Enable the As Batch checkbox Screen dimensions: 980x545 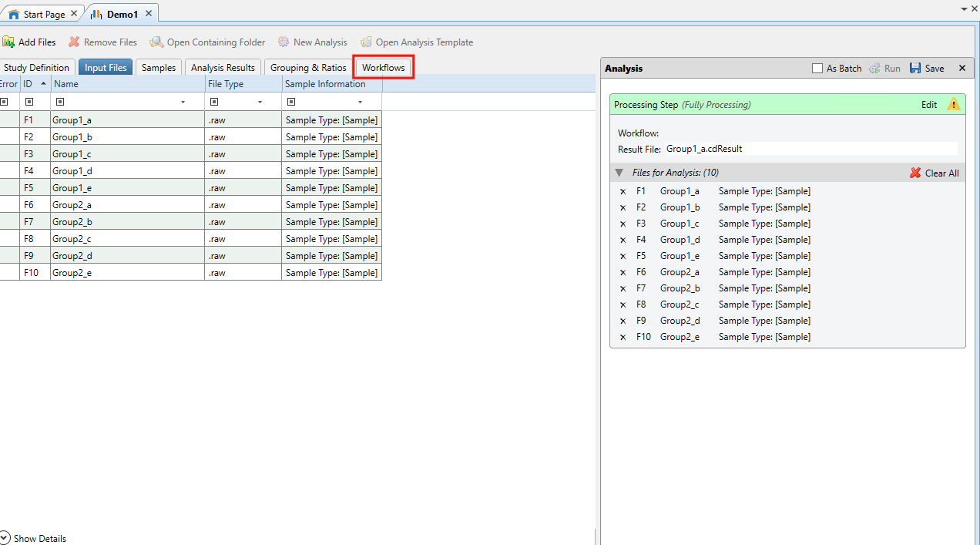(x=817, y=69)
